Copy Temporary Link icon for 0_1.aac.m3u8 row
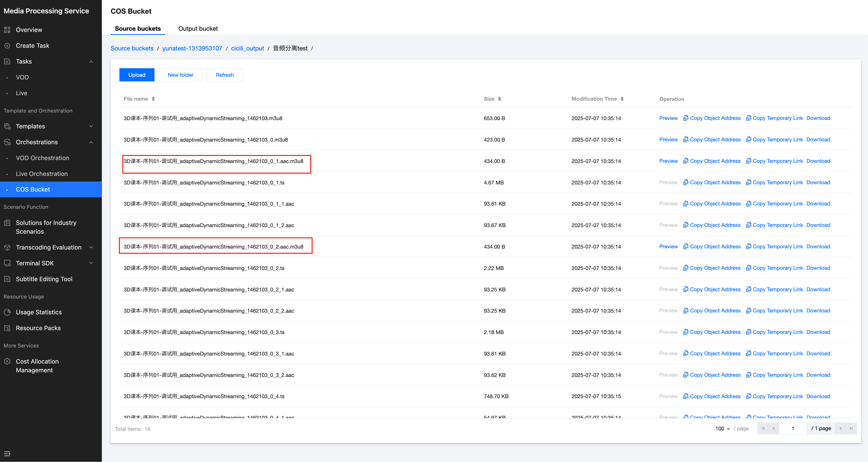Viewport: 868px width, 462px height. 749,161
